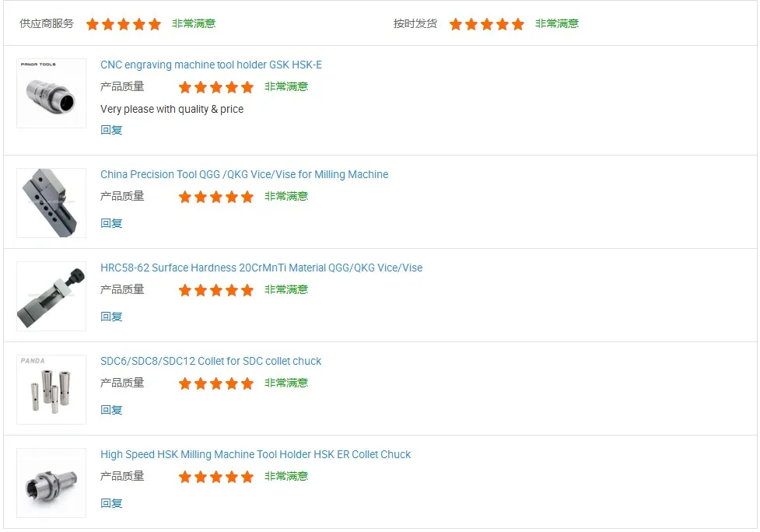Image resolution: width=760 pixels, height=532 pixels.
Task: Open China Precision Tool QGG/QKG Vice link
Action: 244,174
